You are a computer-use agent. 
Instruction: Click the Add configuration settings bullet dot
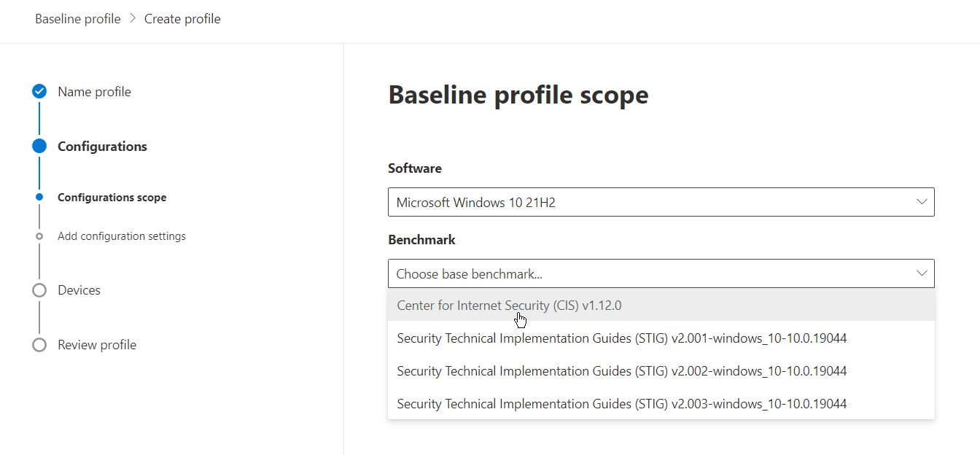pyautogui.click(x=39, y=236)
